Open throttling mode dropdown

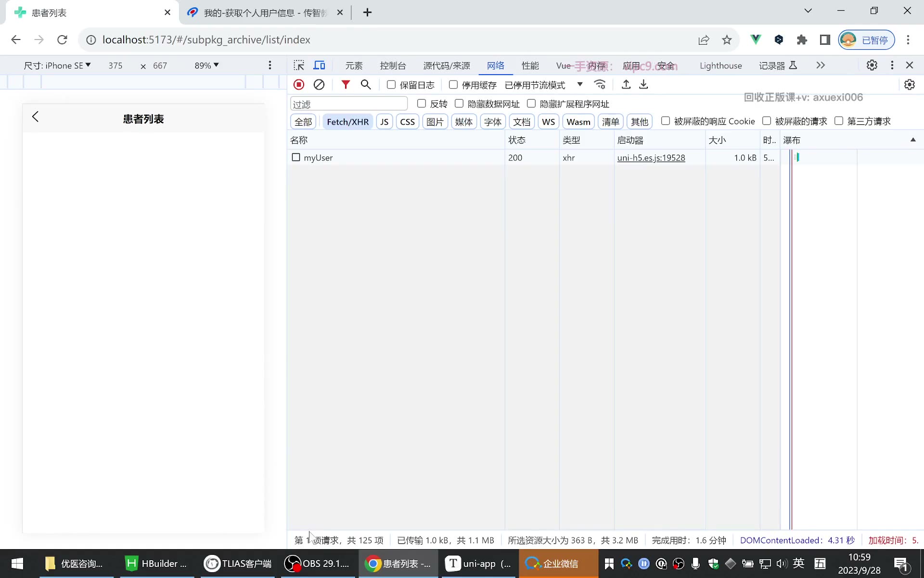point(544,85)
